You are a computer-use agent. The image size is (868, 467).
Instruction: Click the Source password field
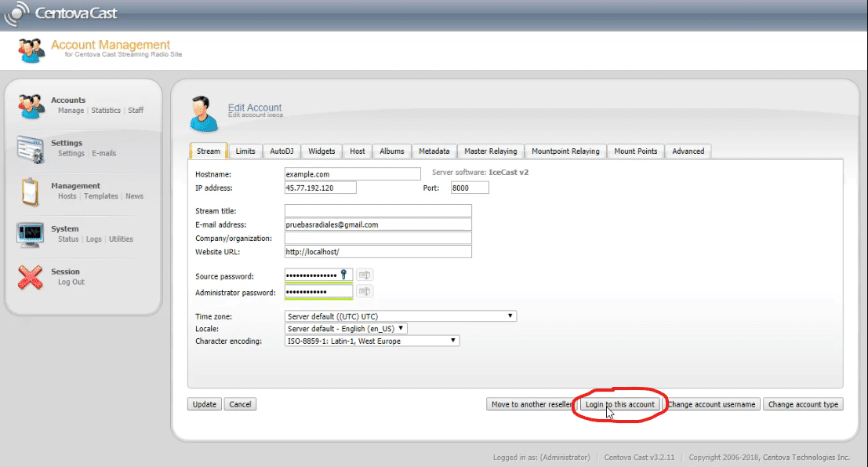tap(318, 275)
